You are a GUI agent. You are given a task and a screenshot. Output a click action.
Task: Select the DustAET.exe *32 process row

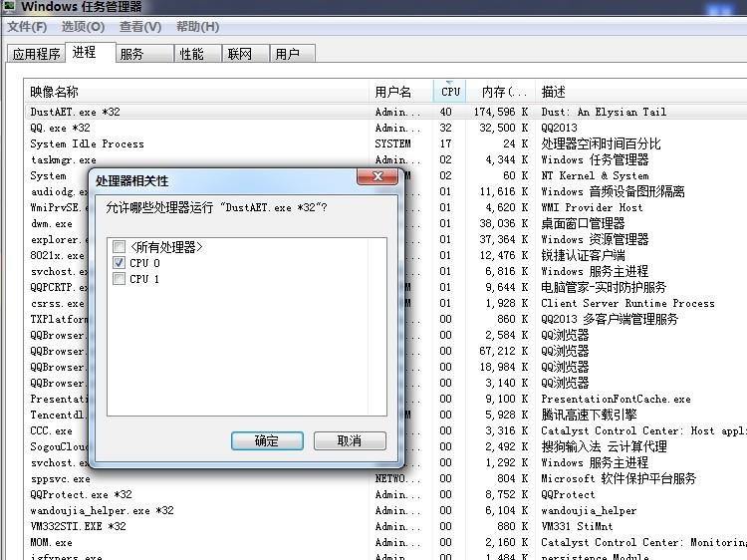coord(385,112)
